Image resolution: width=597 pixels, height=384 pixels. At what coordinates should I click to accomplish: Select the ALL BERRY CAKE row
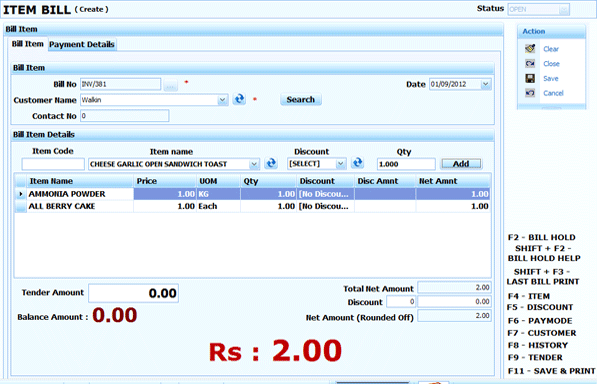coord(252,206)
